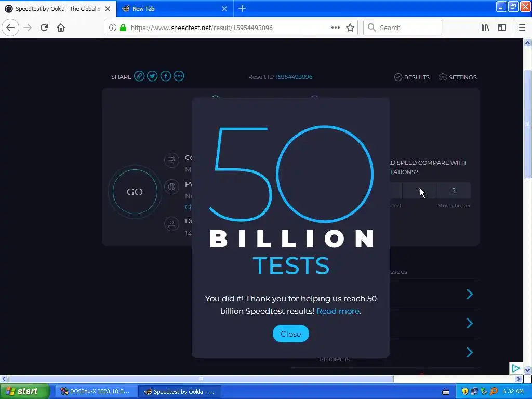Close the Speedtest by Ookla tab
This screenshot has height=399, width=532.
[x=108, y=9]
